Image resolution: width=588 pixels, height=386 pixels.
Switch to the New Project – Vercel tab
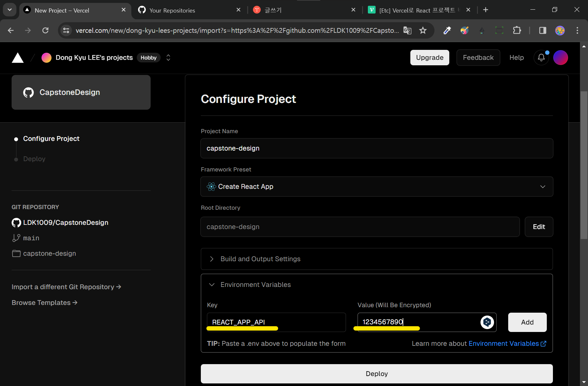[75, 11]
